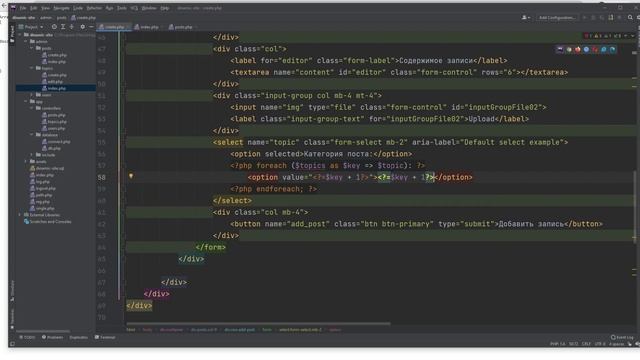Hide the Project panel with minus icon
This screenshot has height=360, width=640.
point(91,27)
